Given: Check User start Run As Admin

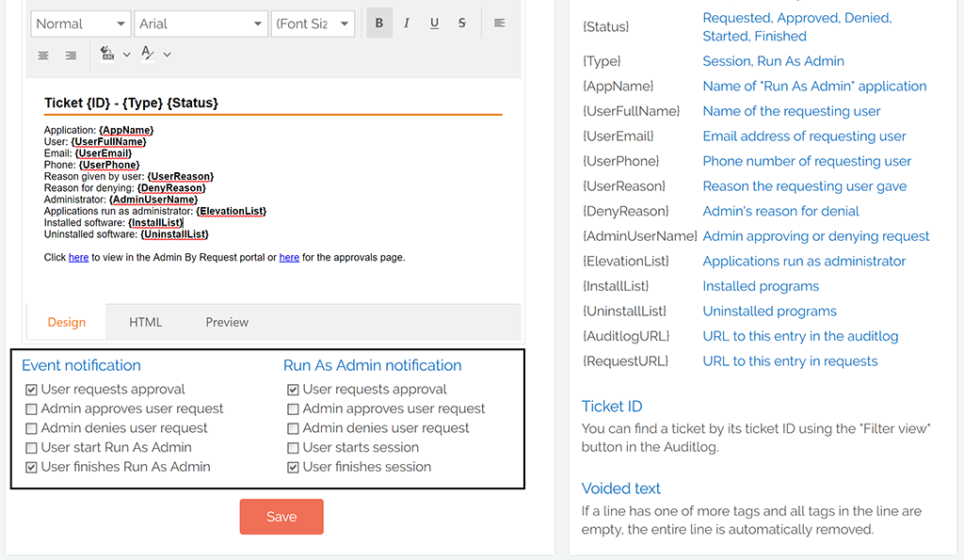Looking at the screenshot, I should (x=31, y=447).
